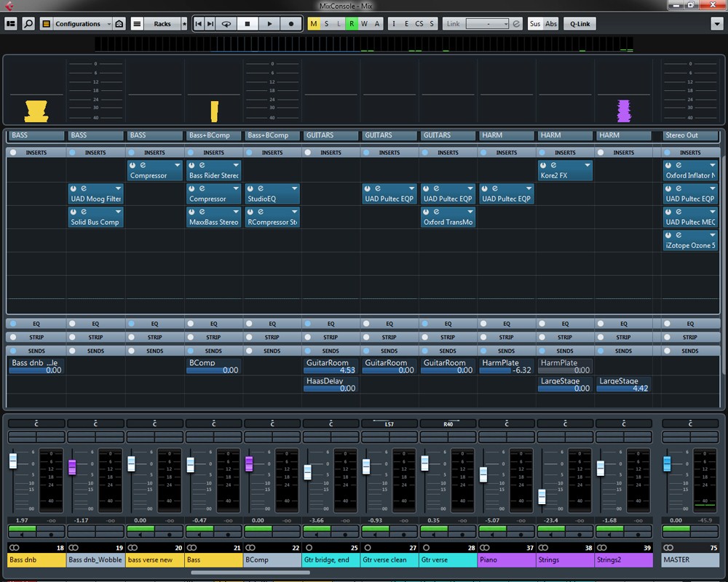Toggle sends bypass on Bass dnb channel
The image size is (728, 582).
coord(13,351)
